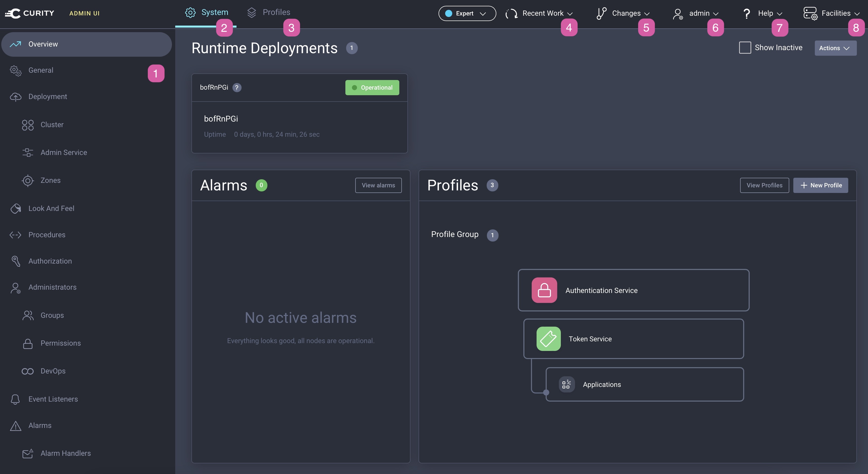Click the Deployment cloud icon
Image resolution: width=868 pixels, height=474 pixels.
pos(15,97)
